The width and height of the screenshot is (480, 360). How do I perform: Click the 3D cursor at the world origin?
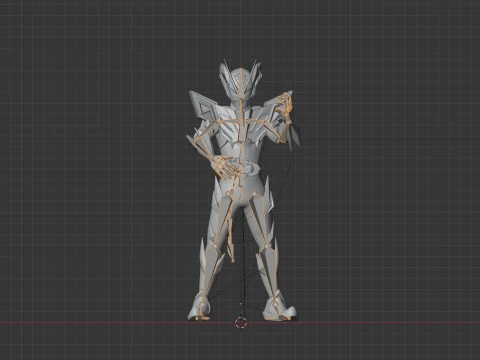point(241,323)
